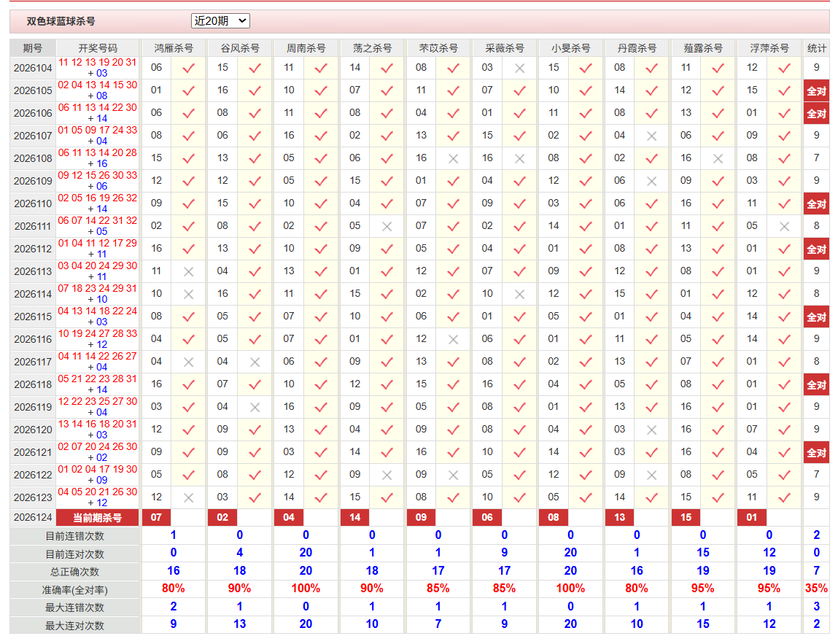The height and width of the screenshot is (644, 838).
Task: Click the X mark for 鸿雁杀号 in row 2026113
Action: click(188, 272)
